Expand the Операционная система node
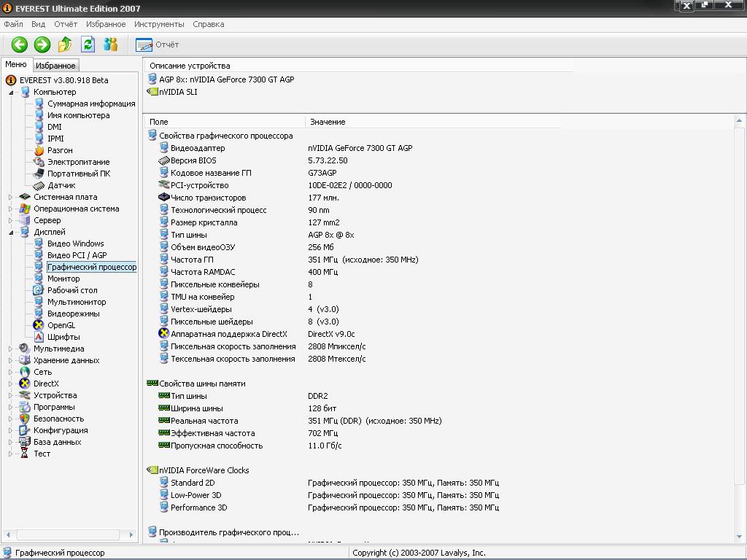Viewport: 747px width, 560px height. pos(11,209)
